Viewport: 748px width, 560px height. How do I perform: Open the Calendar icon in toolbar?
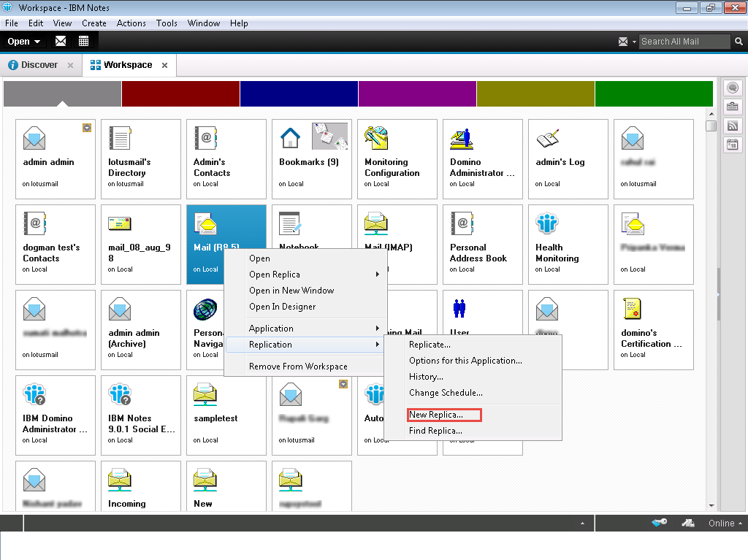tap(83, 42)
